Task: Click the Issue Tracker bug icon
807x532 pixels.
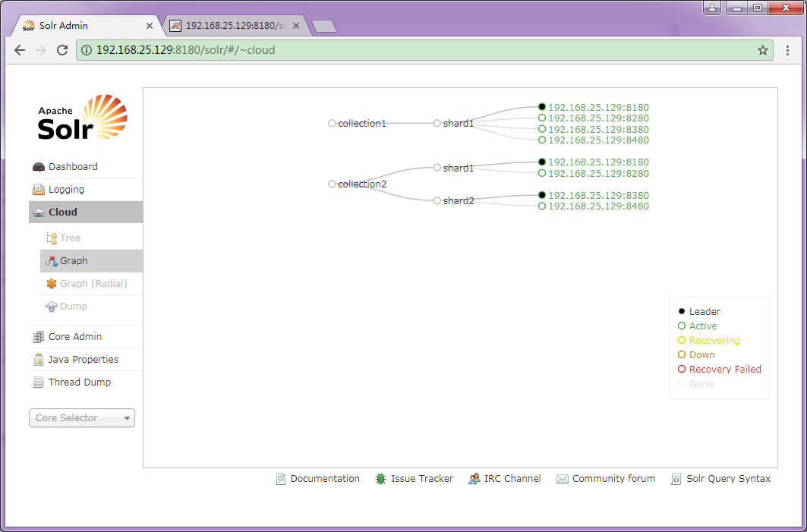Action: (381, 479)
